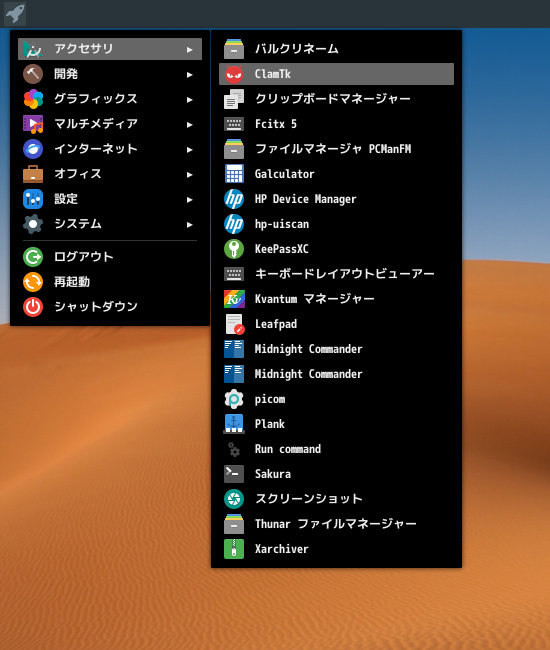Launch Kvantum マネージャー entry
Viewport: 550px width, 650px height.
click(x=336, y=299)
